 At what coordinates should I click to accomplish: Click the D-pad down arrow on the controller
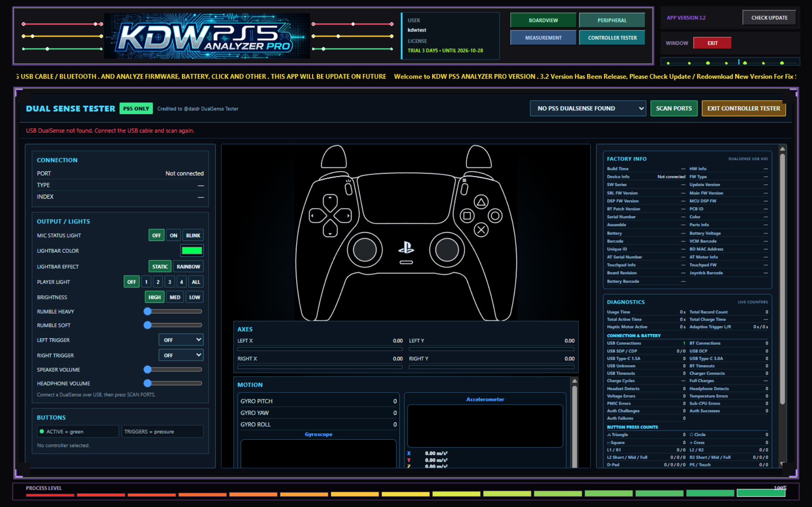[330, 229]
